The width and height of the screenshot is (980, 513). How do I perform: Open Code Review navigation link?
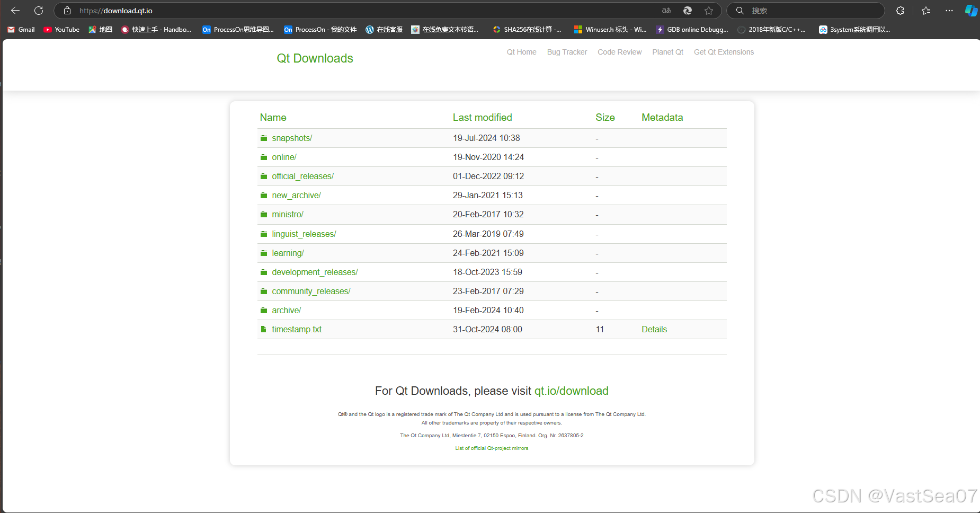click(620, 52)
